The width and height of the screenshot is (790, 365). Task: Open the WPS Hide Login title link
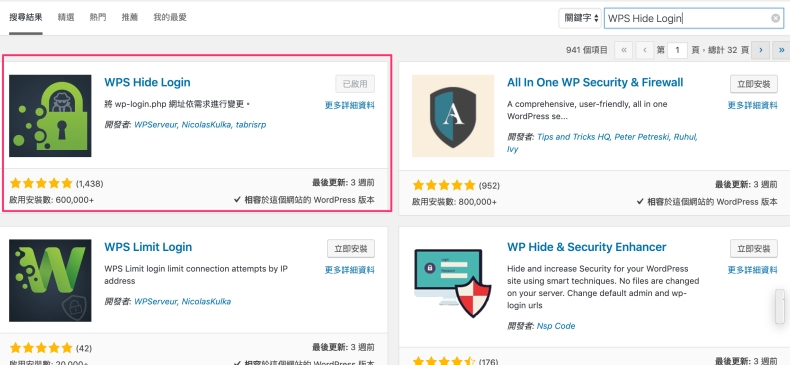click(147, 82)
